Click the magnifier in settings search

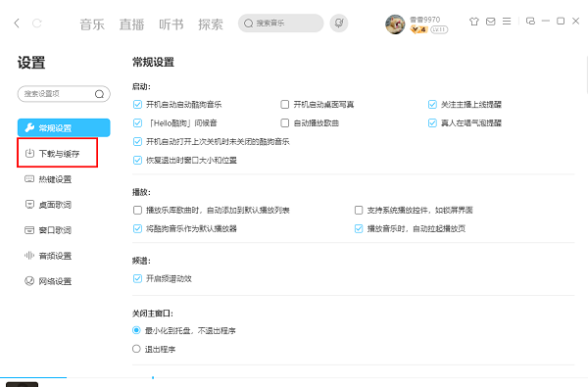[99, 94]
